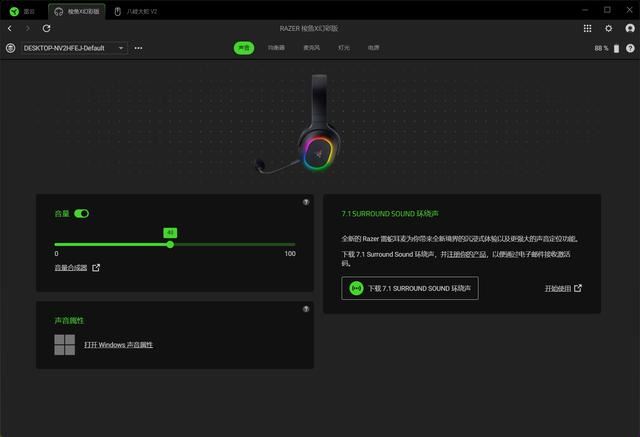Screen dimensions: 640x437
Task: Click the register-your-product (注册你的产品) link
Action: coord(467,254)
